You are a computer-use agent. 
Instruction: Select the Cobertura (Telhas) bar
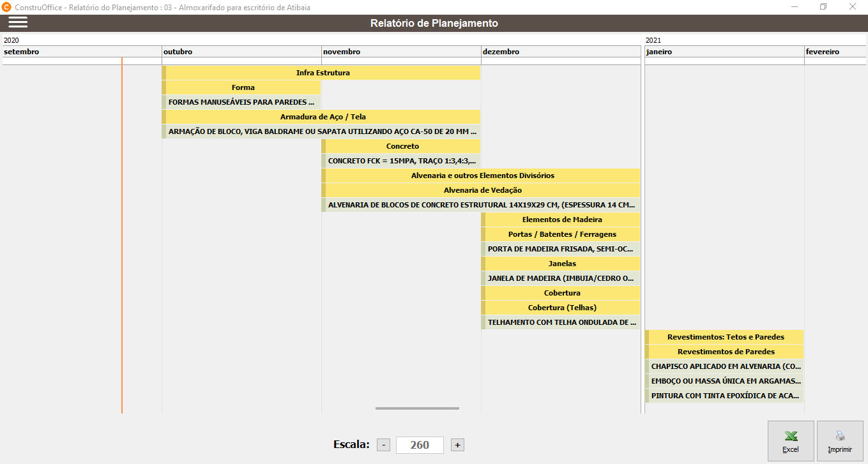click(561, 308)
